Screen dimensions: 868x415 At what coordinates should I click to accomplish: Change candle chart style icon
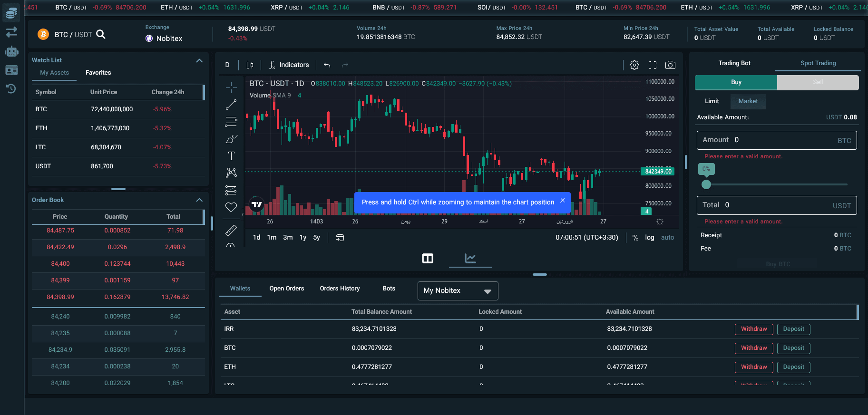(250, 65)
